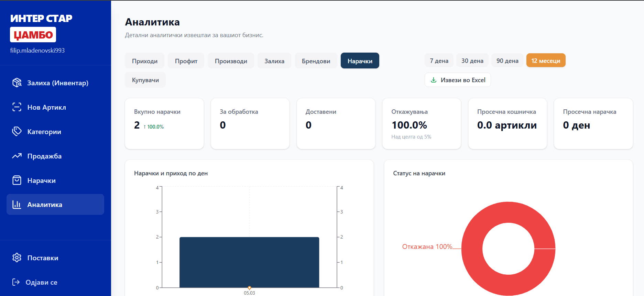Click the Поставки gear icon
This screenshot has height=296, width=644.
(x=17, y=257)
